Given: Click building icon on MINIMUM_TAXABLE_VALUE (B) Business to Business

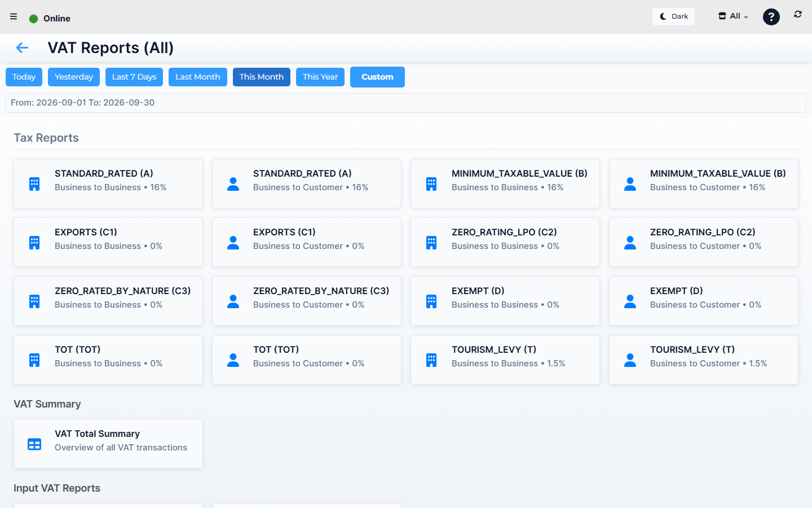Looking at the screenshot, I should [x=431, y=184].
